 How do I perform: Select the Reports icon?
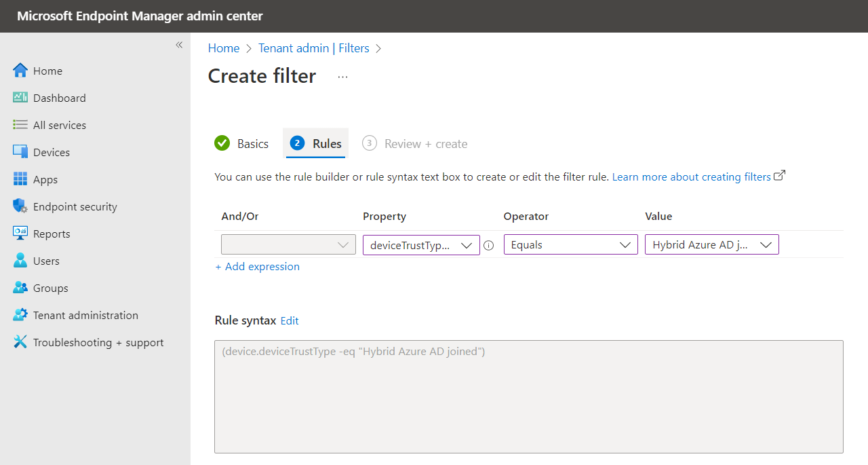tap(20, 233)
